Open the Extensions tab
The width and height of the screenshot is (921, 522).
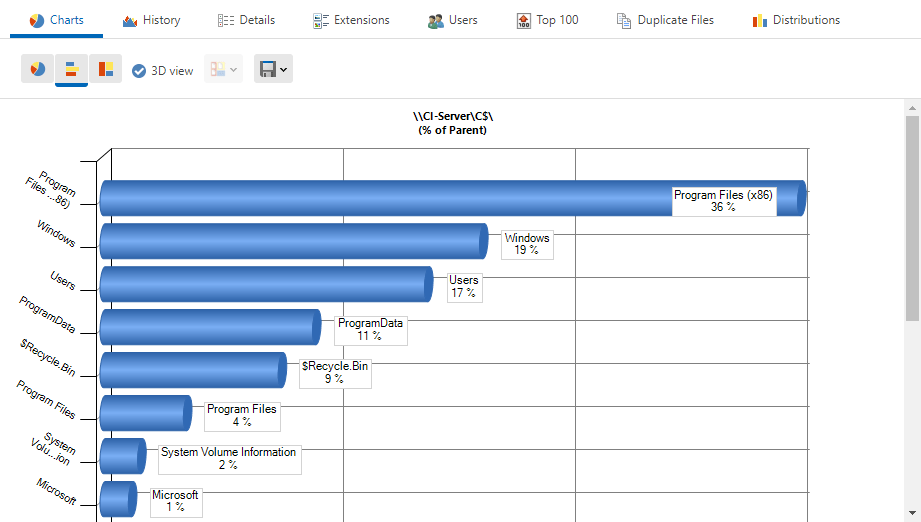(351, 20)
